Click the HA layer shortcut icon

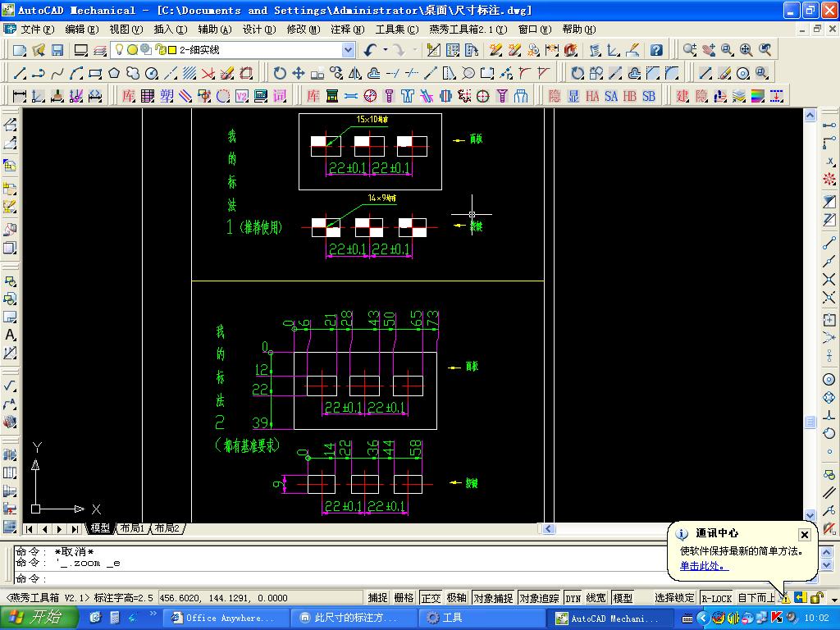point(592,96)
